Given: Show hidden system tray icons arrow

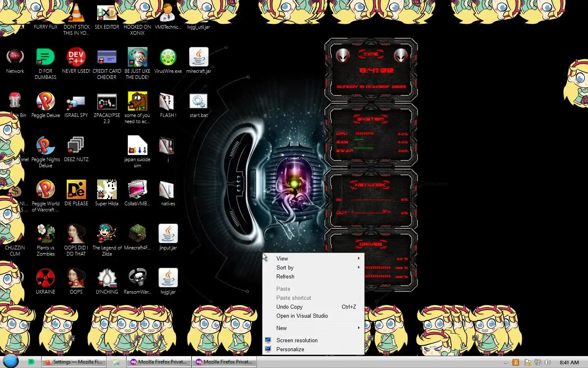Looking at the screenshot, I should coord(506,362).
